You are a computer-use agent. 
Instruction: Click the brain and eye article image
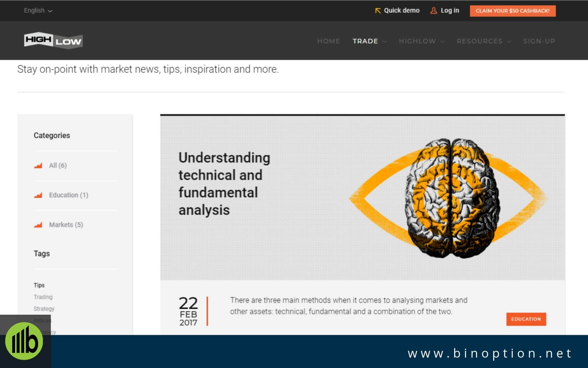tap(448, 198)
